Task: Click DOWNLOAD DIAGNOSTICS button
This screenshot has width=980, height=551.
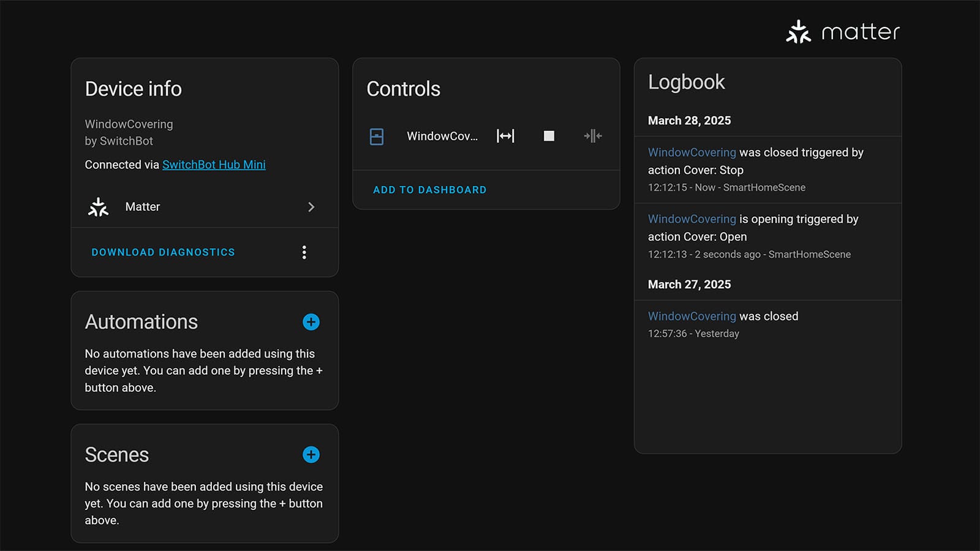Action: coord(163,252)
